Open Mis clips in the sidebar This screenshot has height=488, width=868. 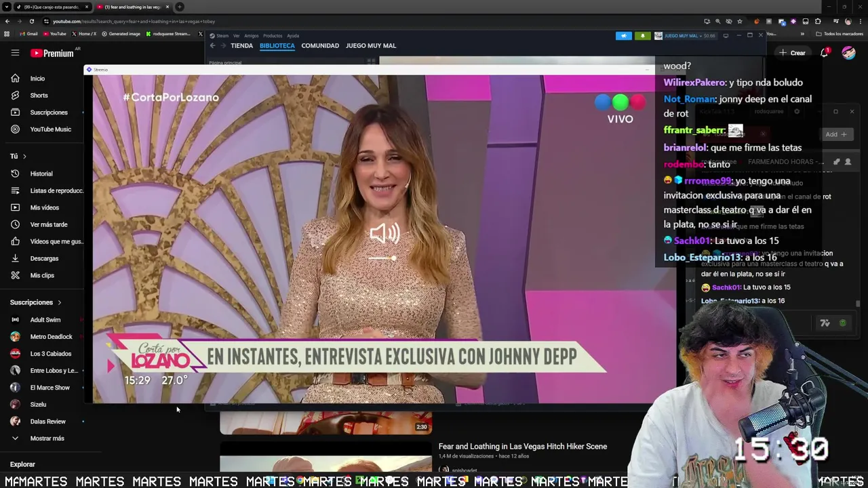(42, 275)
